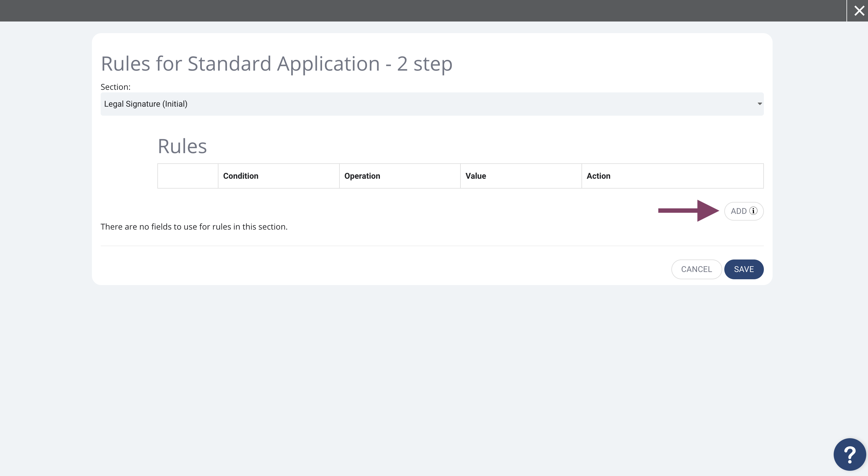868x476 pixels.
Task: Click the ADD rule button
Action: [x=744, y=211]
